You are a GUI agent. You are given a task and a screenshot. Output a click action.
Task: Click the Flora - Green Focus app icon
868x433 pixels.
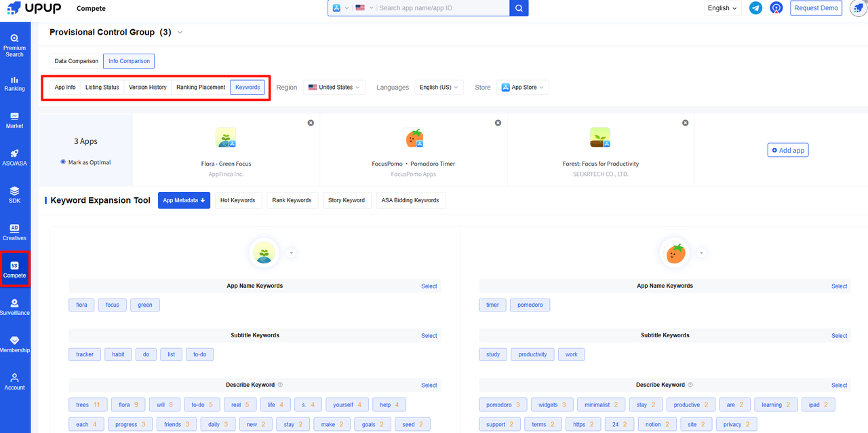[x=226, y=138]
